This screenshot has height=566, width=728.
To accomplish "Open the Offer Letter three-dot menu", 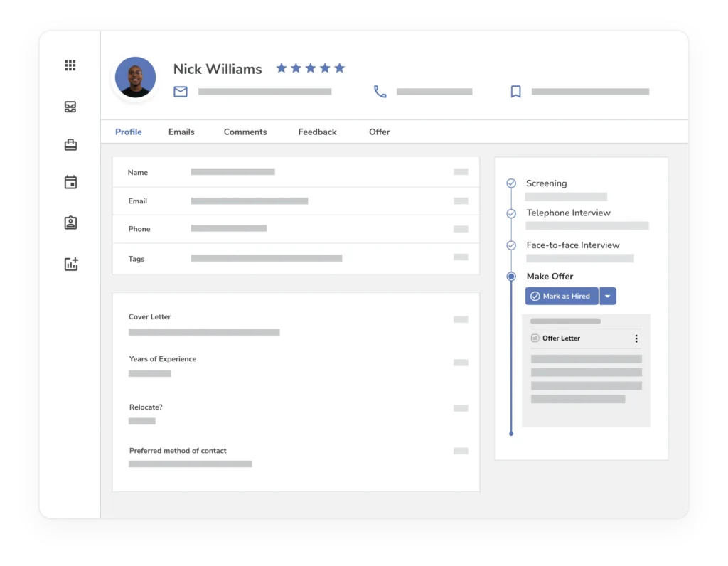I will click(x=636, y=338).
